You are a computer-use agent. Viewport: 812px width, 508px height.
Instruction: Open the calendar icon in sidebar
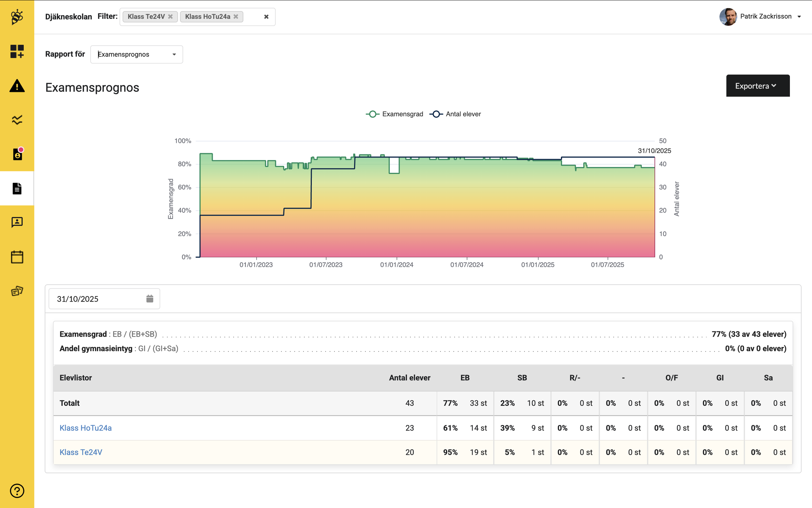coord(17,257)
